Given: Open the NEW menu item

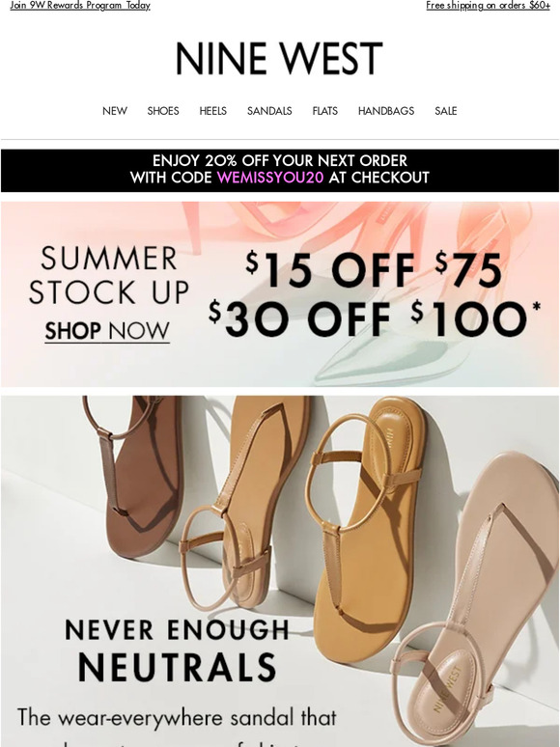Looking at the screenshot, I should (115, 111).
